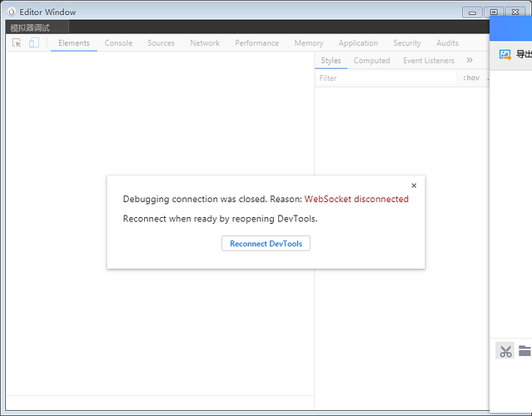
Task: Click the scissors icon in right window
Action: [x=505, y=350]
